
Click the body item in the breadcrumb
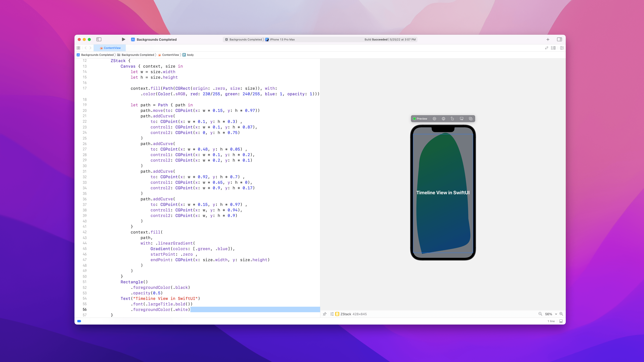(190, 55)
